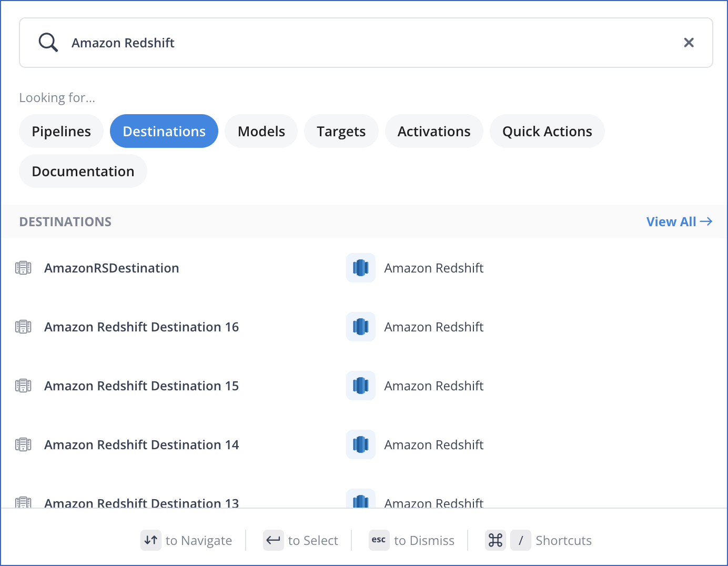Select the Targets filter chip
This screenshot has width=728, height=566.
pyautogui.click(x=341, y=131)
